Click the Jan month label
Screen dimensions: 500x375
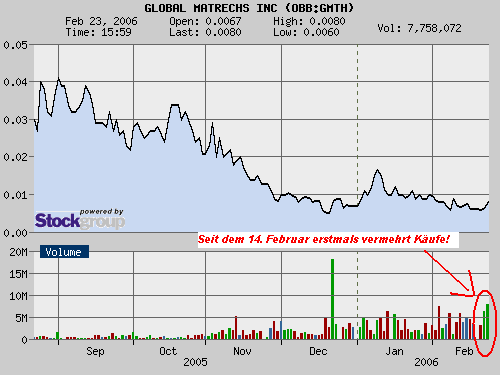click(394, 351)
